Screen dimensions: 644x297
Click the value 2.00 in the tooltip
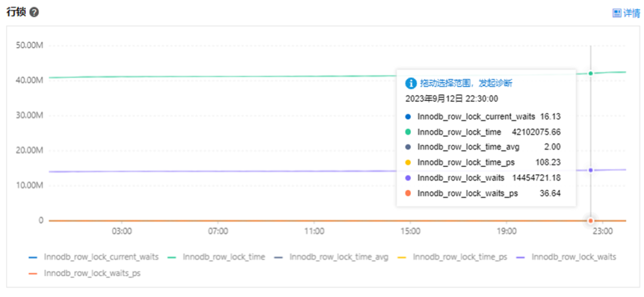tap(552, 147)
